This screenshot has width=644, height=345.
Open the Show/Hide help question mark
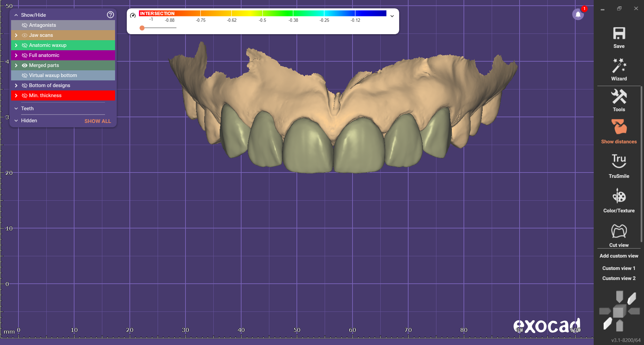(x=110, y=15)
